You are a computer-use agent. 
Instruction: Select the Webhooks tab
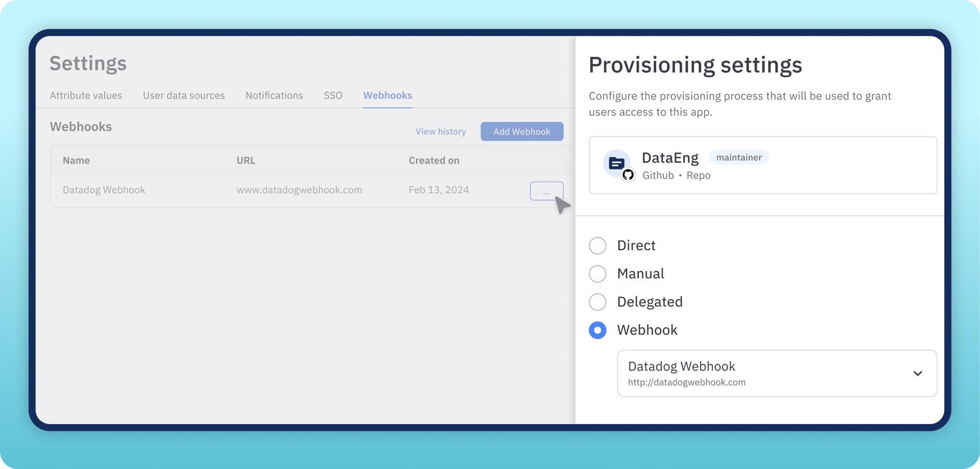(x=388, y=95)
